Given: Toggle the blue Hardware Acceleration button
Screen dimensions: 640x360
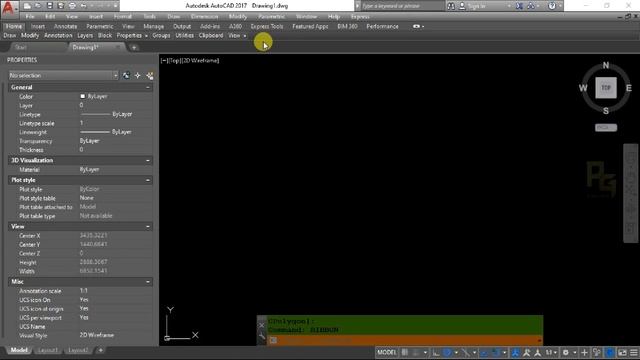Looking at the screenshot, I should click(610, 352).
